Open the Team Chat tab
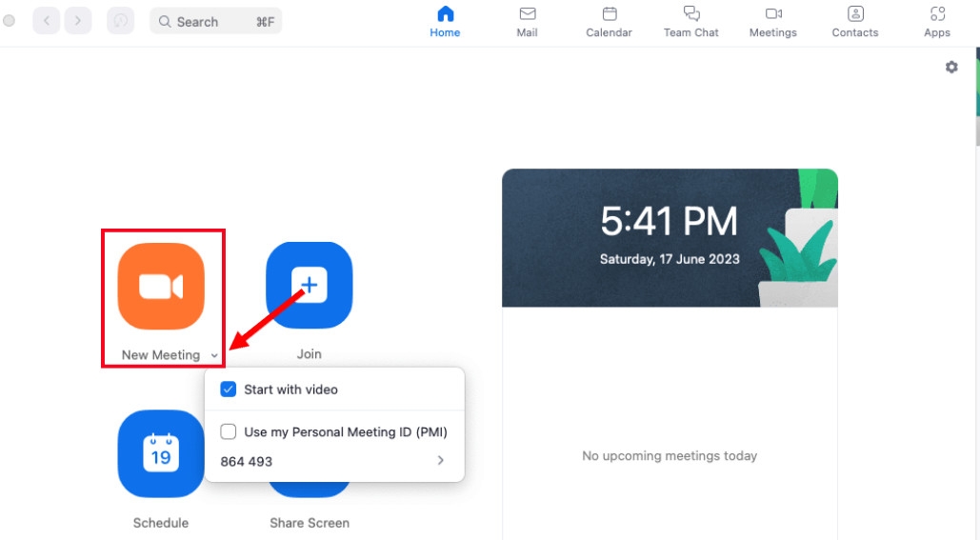 click(690, 22)
